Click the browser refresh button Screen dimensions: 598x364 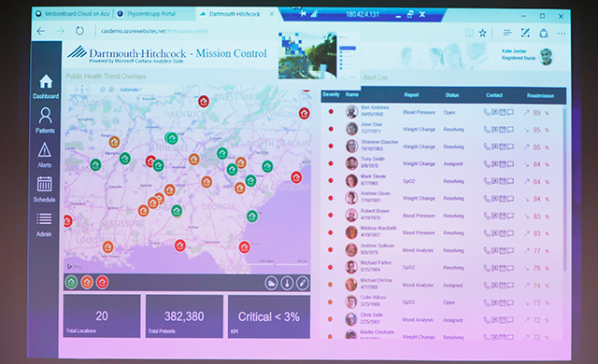(79, 31)
